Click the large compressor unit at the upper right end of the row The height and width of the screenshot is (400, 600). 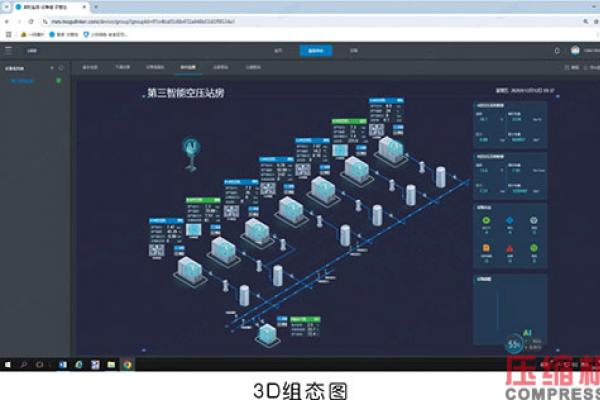(391, 150)
